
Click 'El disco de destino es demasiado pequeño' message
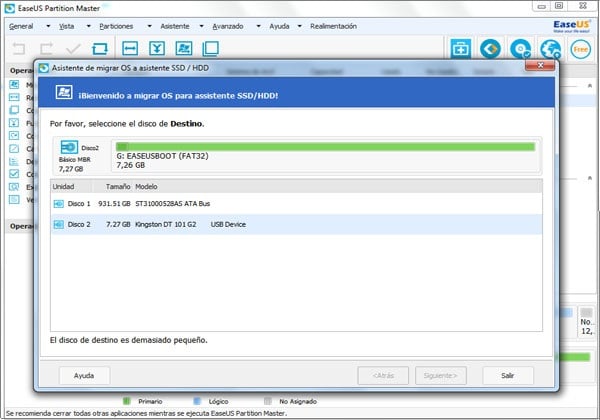pyautogui.click(x=129, y=340)
